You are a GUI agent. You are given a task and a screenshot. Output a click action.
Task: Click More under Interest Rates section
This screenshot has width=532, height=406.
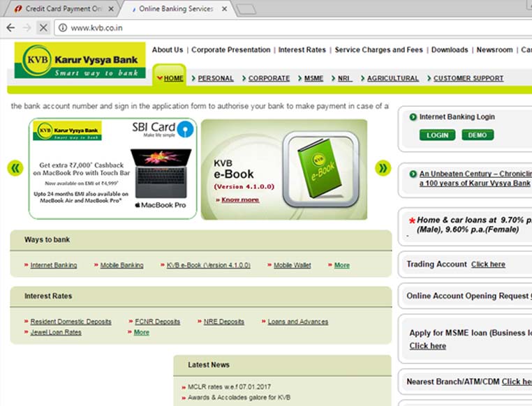142,332
